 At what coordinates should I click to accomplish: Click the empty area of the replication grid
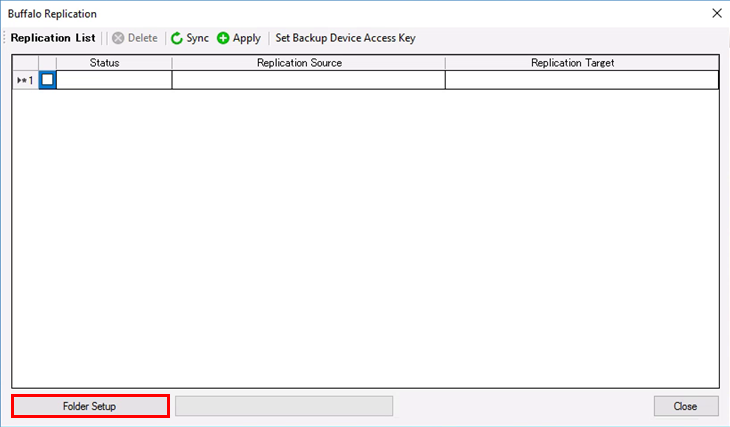pyautogui.click(x=365, y=240)
